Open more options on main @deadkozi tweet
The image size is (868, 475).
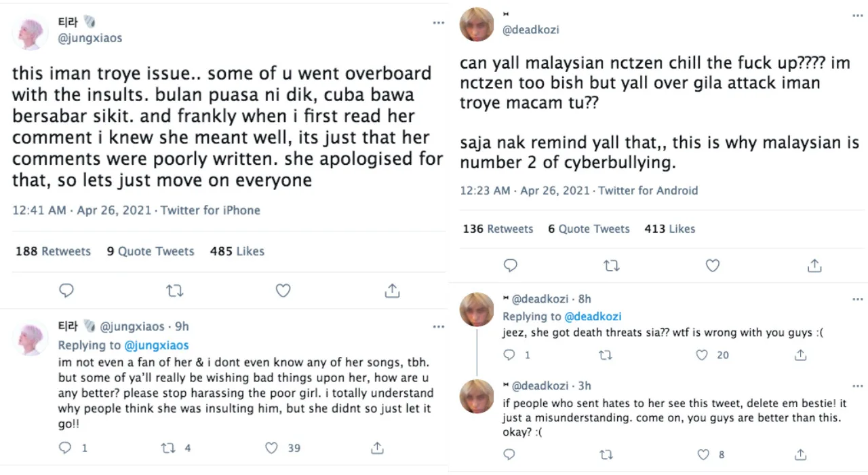pos(858,15)
